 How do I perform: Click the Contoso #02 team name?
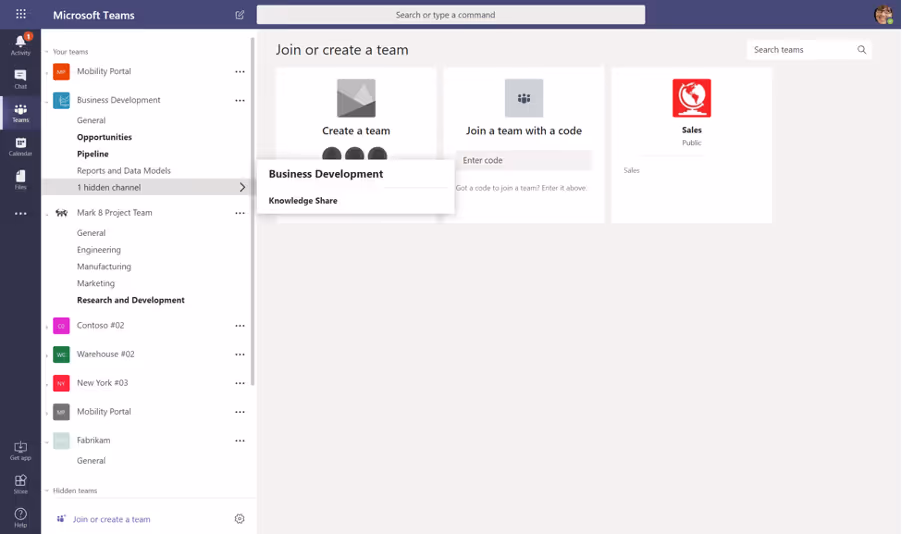pos(100,325)
